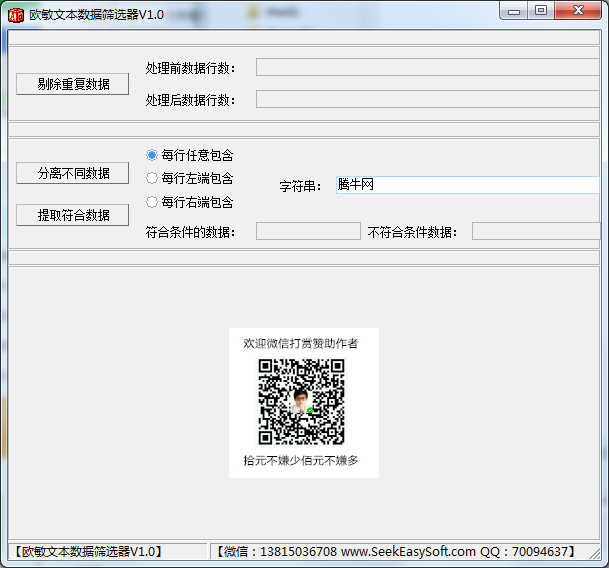Click the 符合条件的数据 count field
The height and width of the screenshot is (568, 609).
click(x=308, y=231)
